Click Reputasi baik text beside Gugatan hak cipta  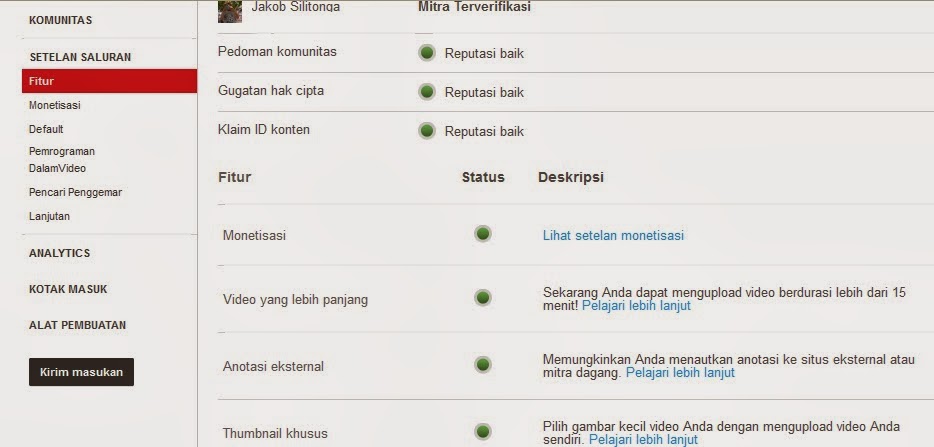[484, 92]
